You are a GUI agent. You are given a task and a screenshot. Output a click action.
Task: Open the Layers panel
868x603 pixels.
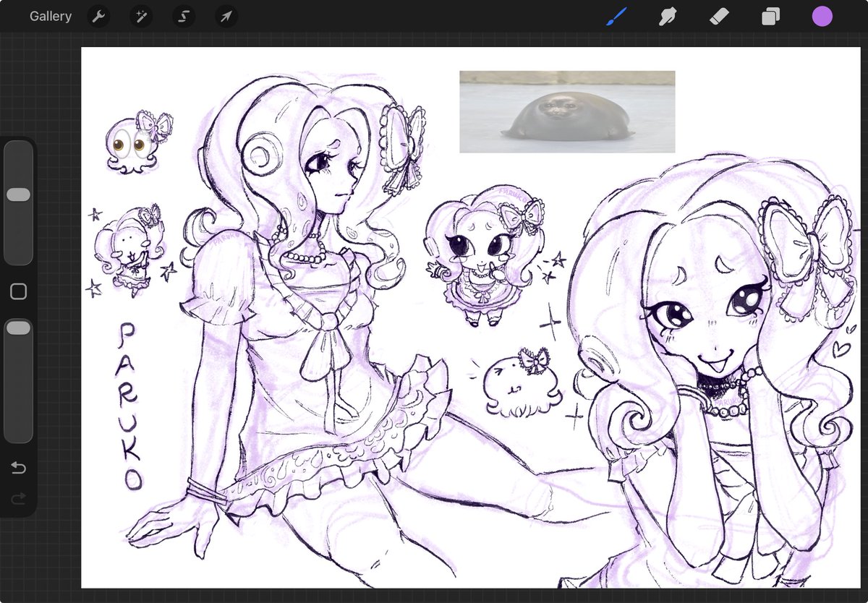(770, 16)
